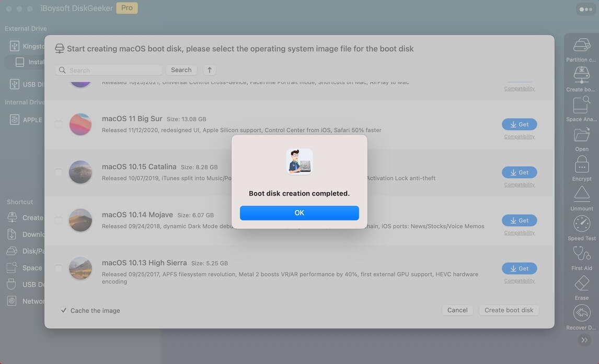
Task: Click the Open folder icon in toolbar
Action: 582,135
